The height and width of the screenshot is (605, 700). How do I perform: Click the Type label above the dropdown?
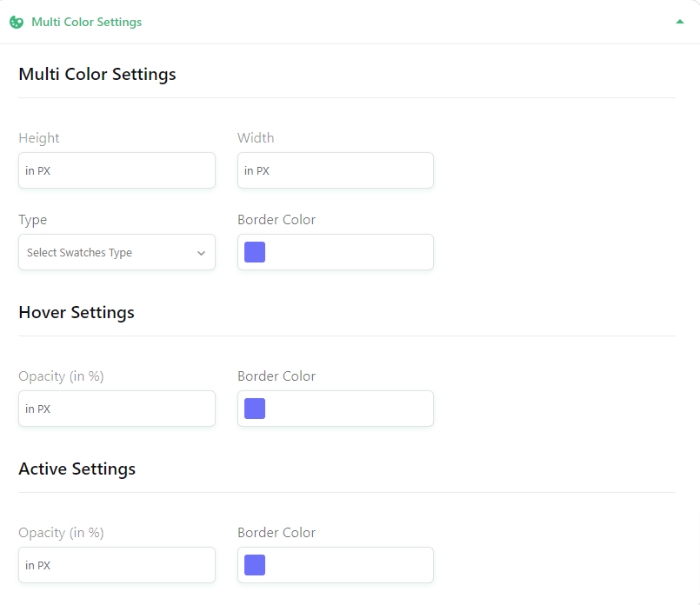tap(32, 220)
